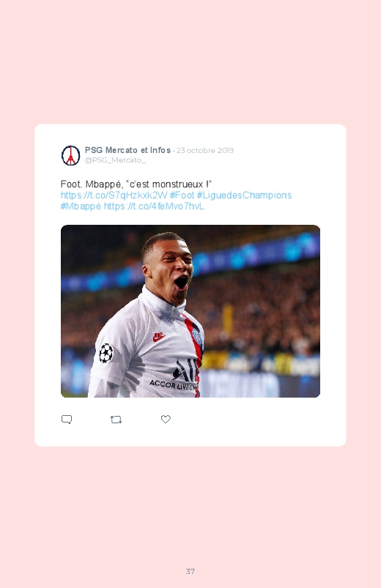Click the red Nike logo on the jersey
This screenshot has width=381, height=588.
coord(159,336)
